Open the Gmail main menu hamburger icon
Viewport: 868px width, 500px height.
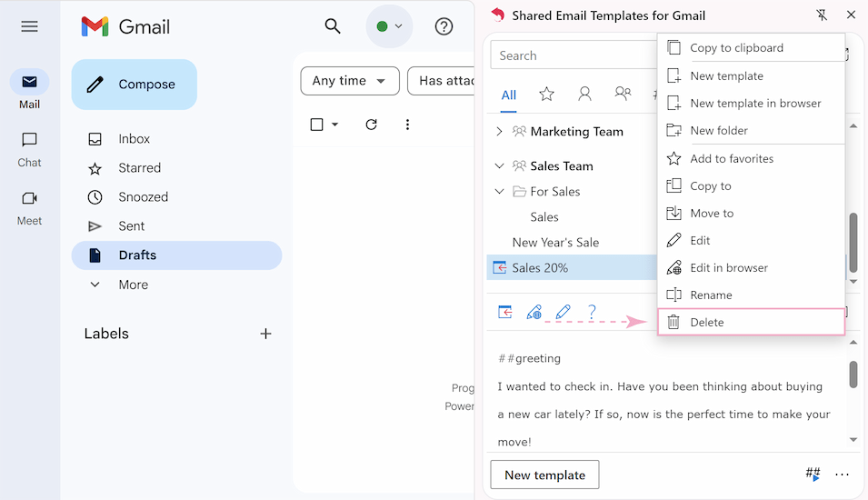click(x=29, y=26)
